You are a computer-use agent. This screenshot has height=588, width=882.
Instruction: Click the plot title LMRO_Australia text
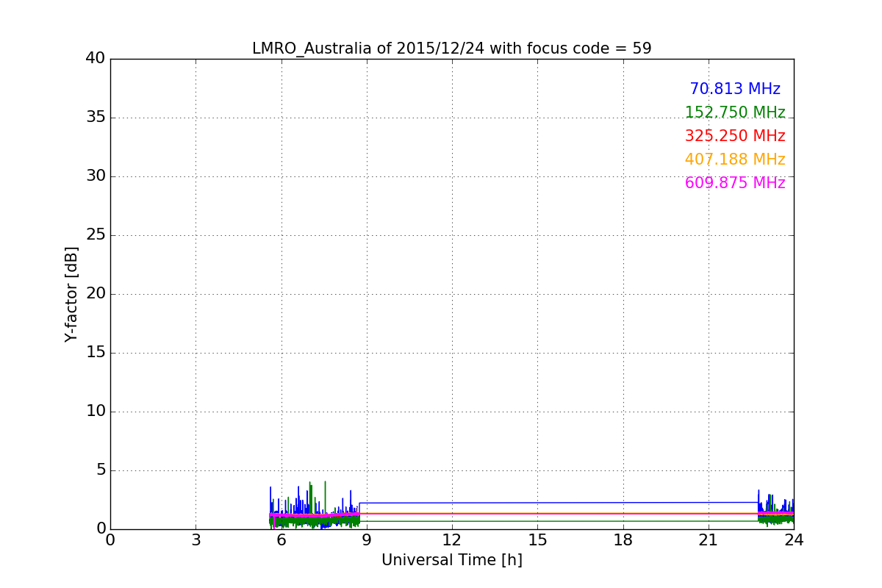451,49
